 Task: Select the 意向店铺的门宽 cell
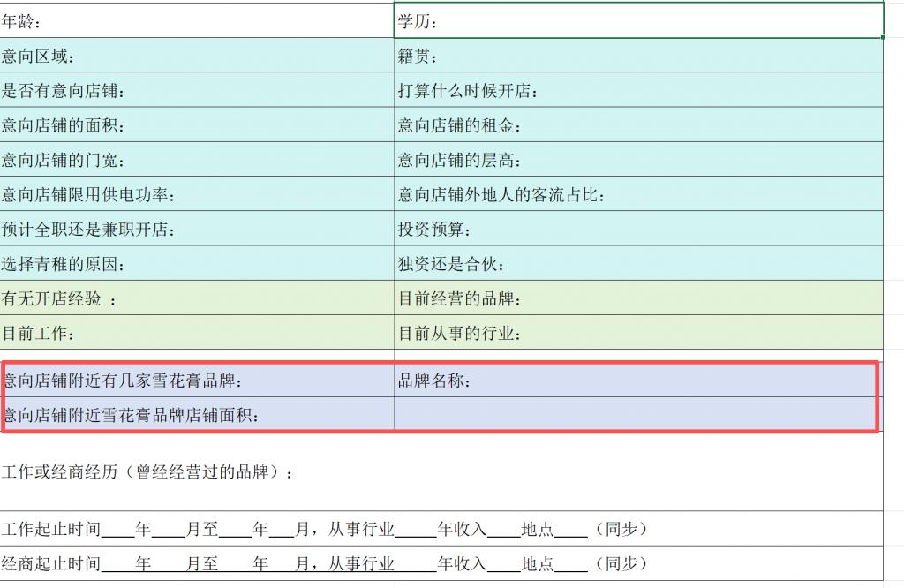197,160
